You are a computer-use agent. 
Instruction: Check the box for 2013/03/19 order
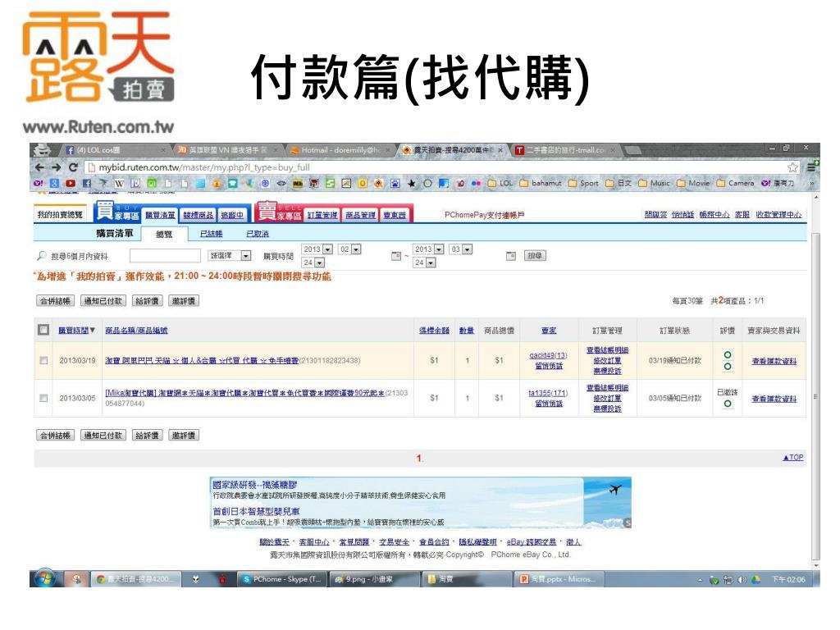43,361
